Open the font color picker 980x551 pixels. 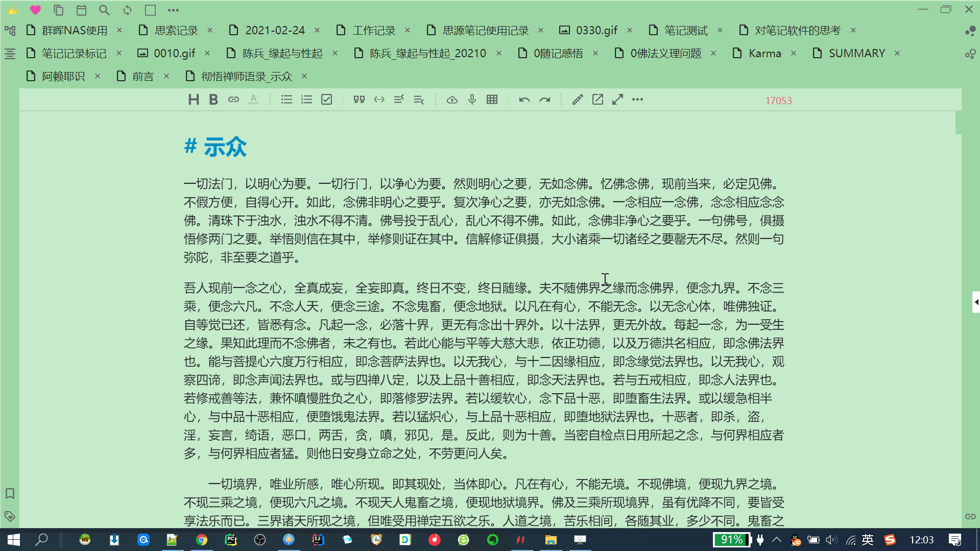coord(254,99)
